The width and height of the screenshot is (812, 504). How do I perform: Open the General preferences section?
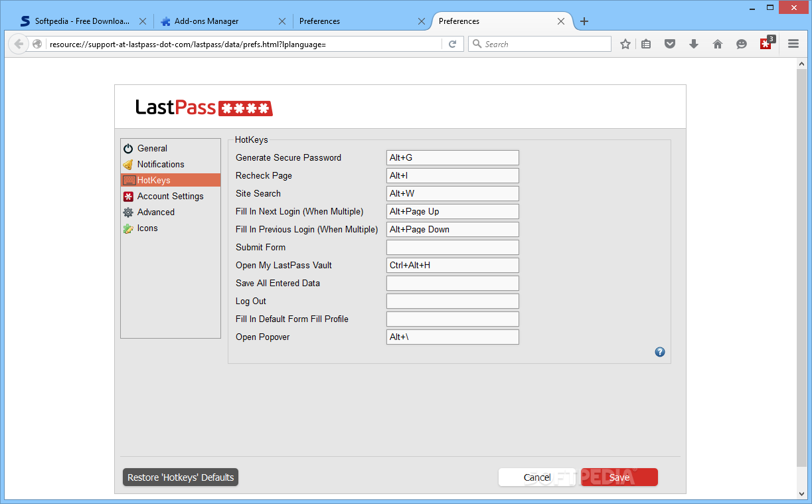171,148
